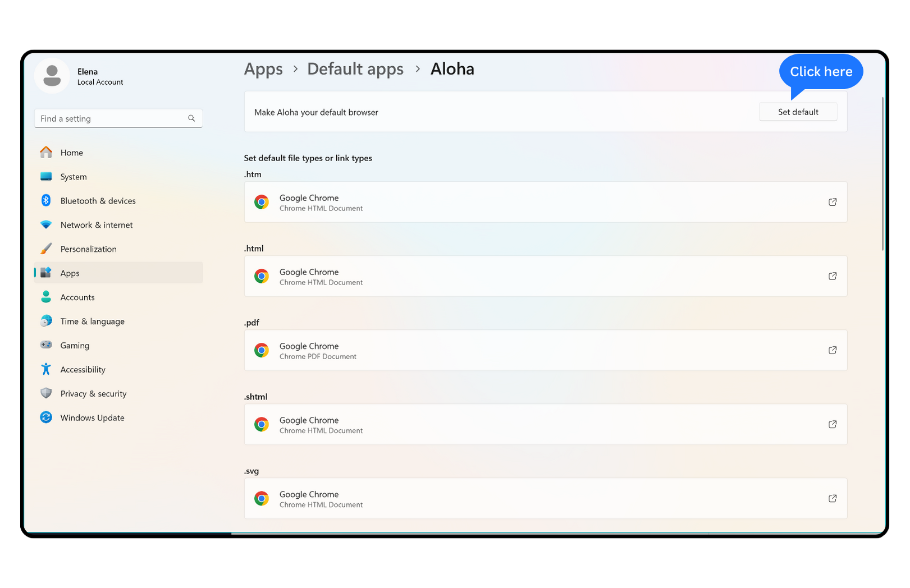
Task: Click the Apps icon in sidebar
Action: [46, 273]
